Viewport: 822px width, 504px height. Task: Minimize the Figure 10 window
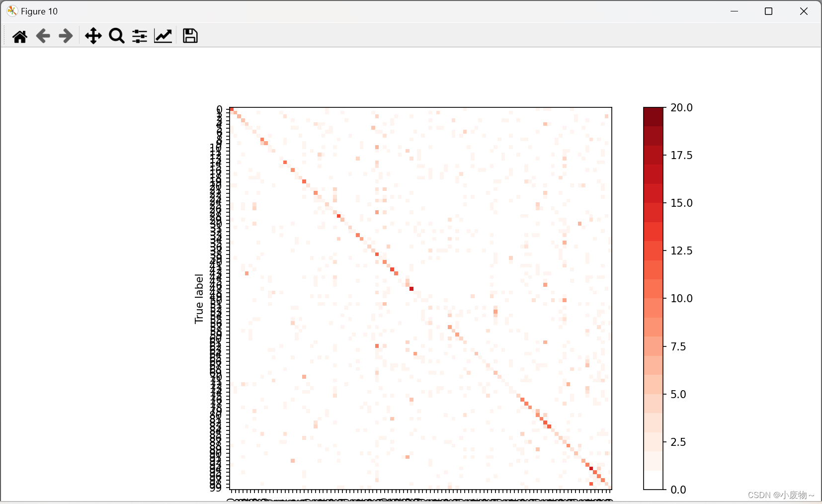[734, 11]
